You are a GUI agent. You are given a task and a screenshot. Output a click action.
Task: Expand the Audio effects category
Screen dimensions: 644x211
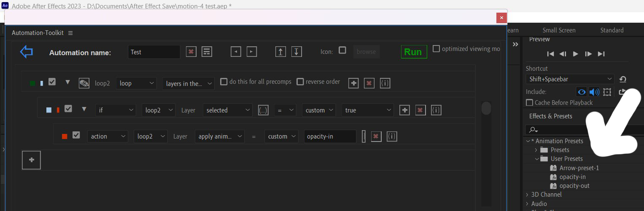[528, 204]
